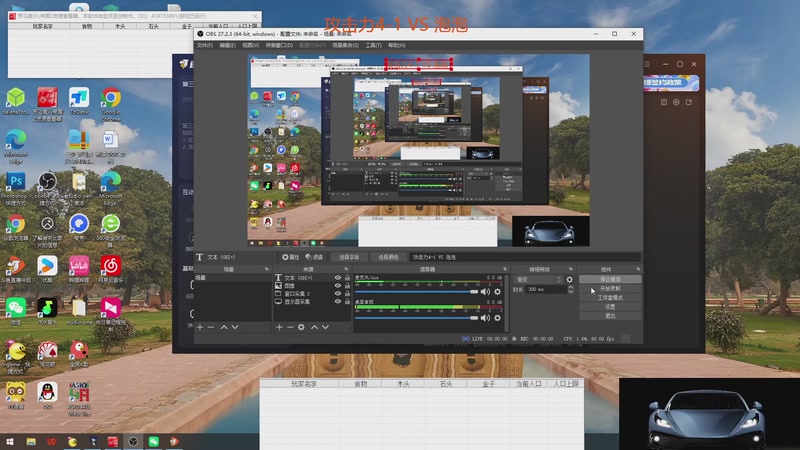Hide the 图像 source using eye icon

pos(338,285)
